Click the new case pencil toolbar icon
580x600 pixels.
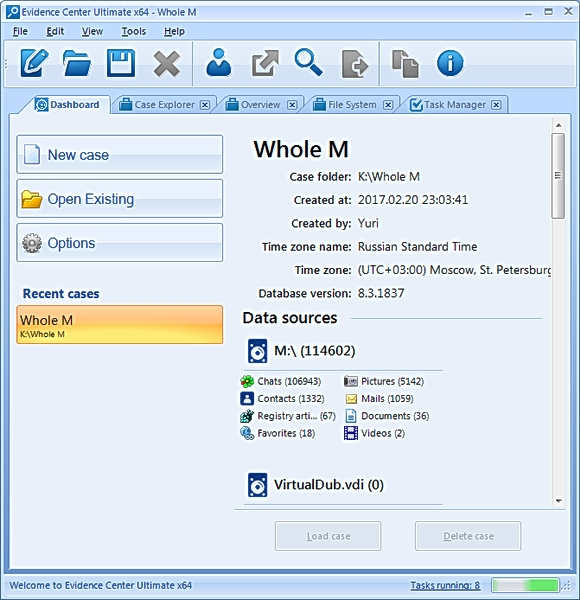34,63
